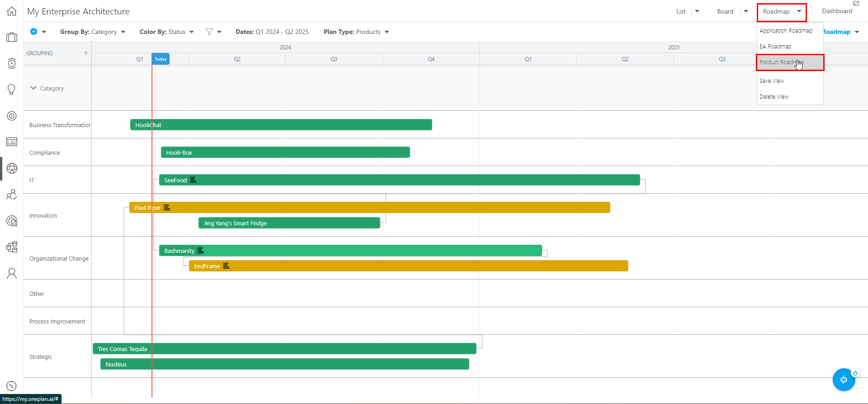
Task: Switch to the List tab
Action: (x=681, y=11)
